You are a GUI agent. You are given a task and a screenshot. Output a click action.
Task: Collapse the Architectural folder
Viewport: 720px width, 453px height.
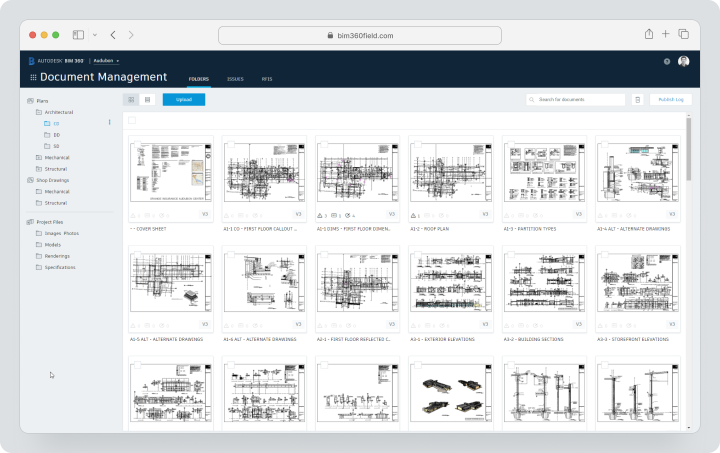point(39,112)
